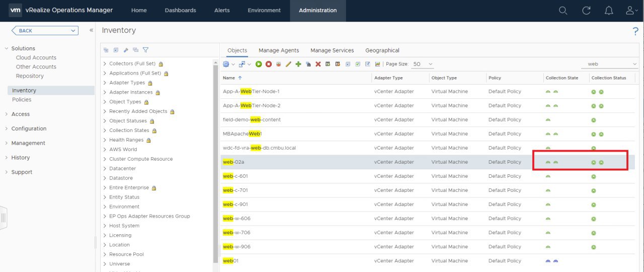Screen dimensions: 644x272
Task: Open Environment in top navigation
Action: [264, 11]
